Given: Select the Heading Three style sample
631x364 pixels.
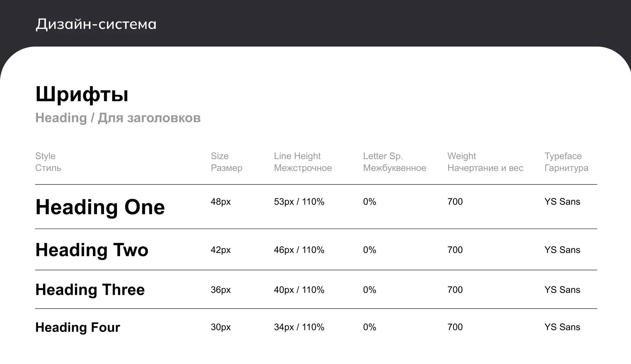Looking at the screenshot, I should click(90, 290).
